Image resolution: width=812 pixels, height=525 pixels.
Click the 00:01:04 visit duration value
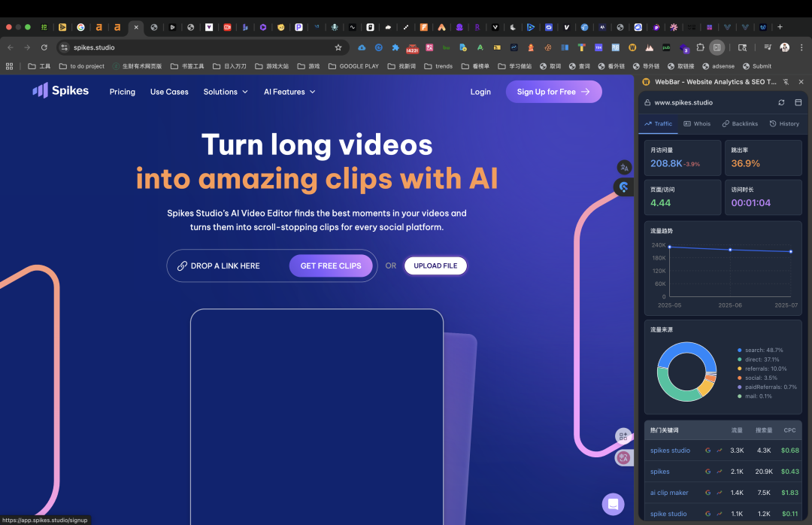(750, 202)
